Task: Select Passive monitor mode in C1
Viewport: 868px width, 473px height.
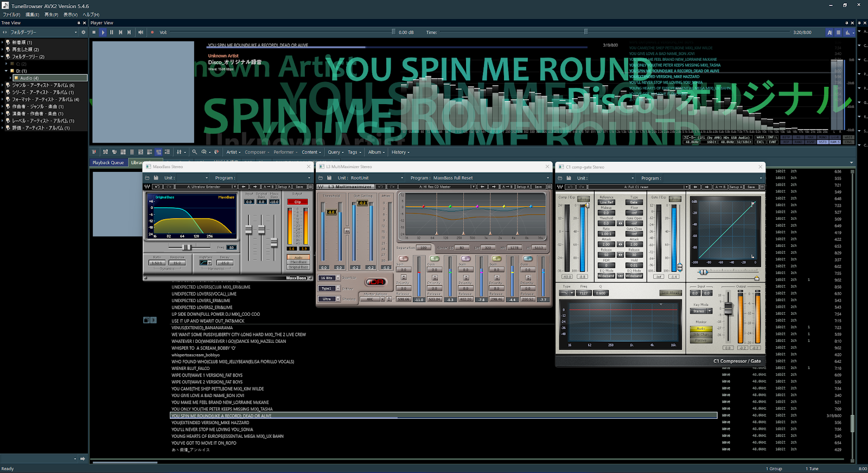Action: pyautogui.click(x=701, y=341)
